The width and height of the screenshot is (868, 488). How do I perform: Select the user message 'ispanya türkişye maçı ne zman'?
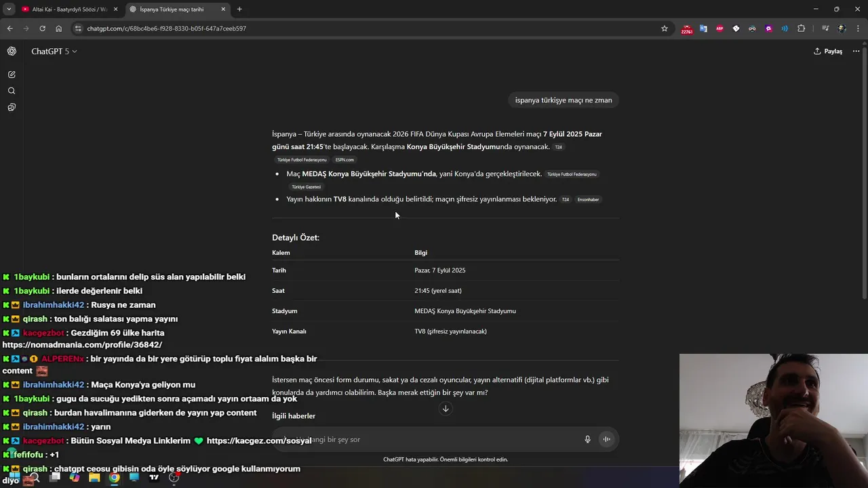click(x=564, y=100)
